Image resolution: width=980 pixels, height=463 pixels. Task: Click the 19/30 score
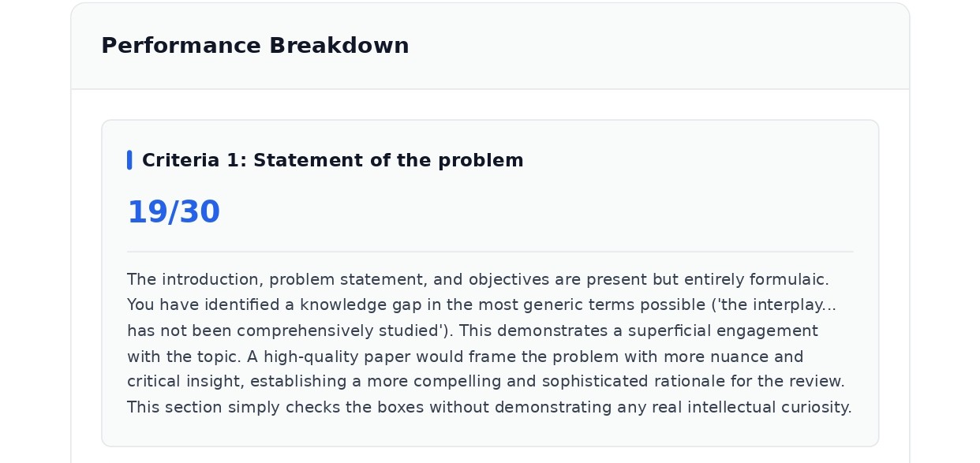point(174,212)
